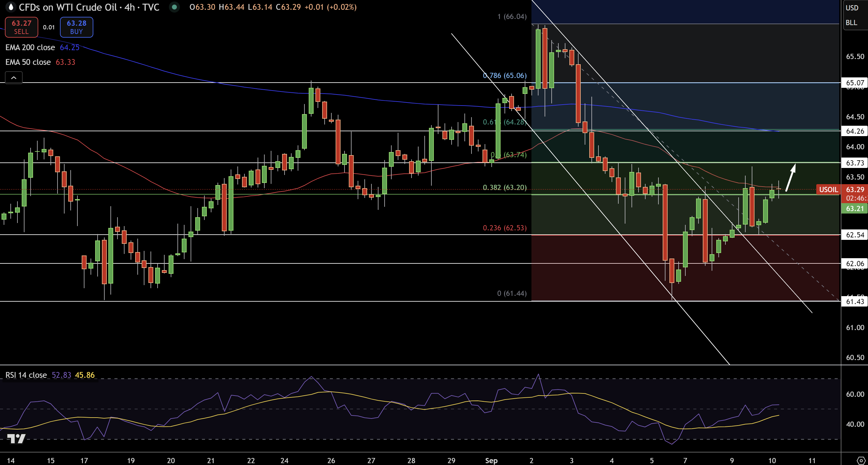Screen dimensions: 868x465
Task: Collapse the indicator legend chevron
Action: [14, 78]
